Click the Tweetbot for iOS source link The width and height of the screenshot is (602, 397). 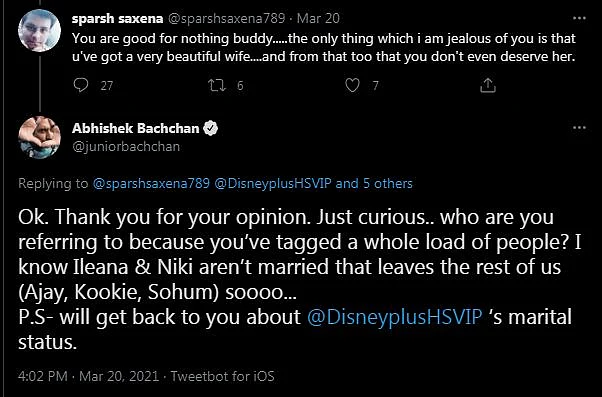coord(223,376)
